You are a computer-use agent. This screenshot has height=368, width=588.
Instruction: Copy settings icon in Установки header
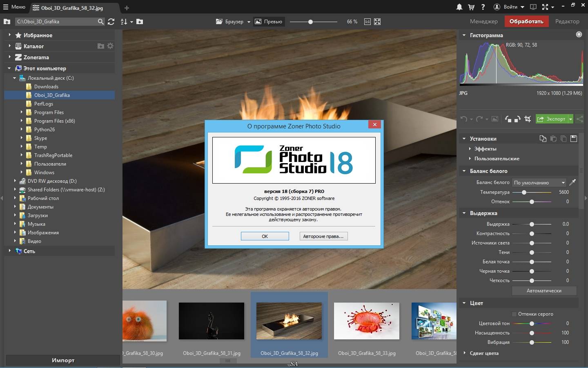pos(543,139)
